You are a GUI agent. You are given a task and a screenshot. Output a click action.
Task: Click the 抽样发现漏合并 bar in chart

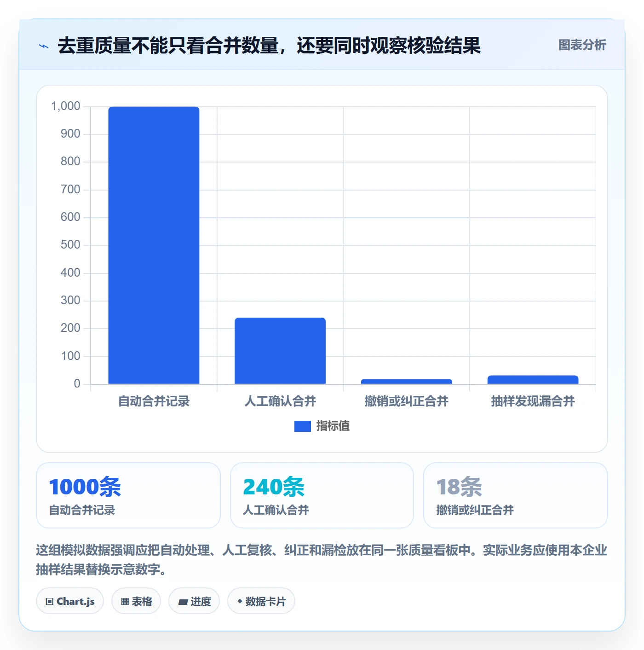coord(533,380)
